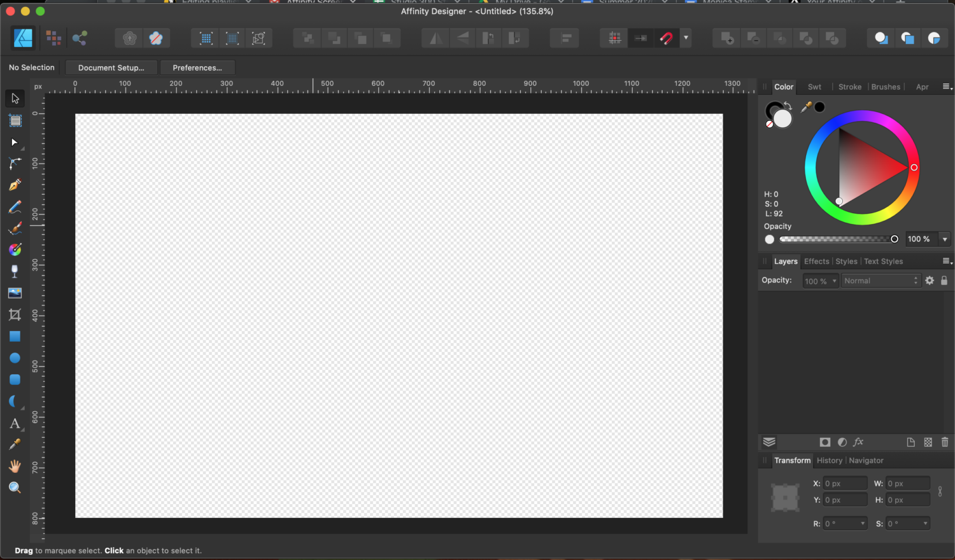
Task: Open the Normal blend mode dropdown
Action: 881,281
